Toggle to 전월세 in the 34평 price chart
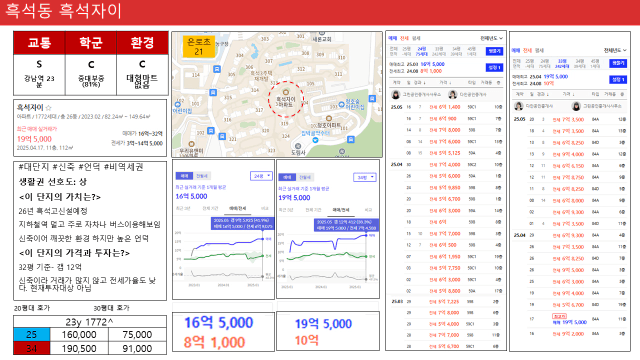 pyautogui.click(x=305, y=178)
